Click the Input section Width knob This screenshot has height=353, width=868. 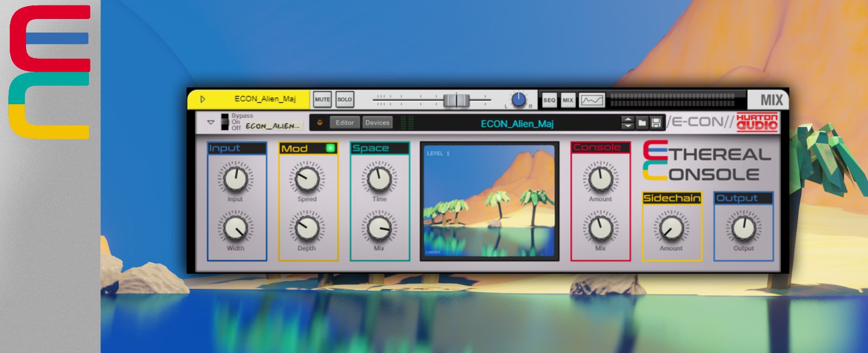pyautogui.click(x=235, y=229)
